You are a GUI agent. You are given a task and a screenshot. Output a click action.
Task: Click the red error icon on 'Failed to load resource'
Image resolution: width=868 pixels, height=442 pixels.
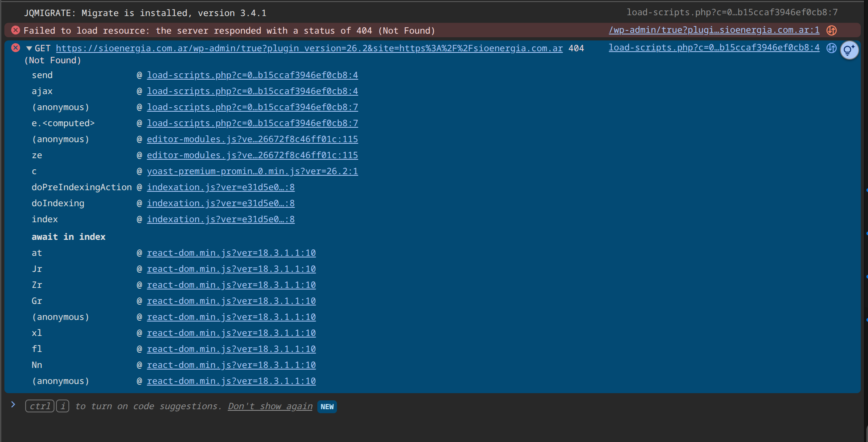(16, 30)
